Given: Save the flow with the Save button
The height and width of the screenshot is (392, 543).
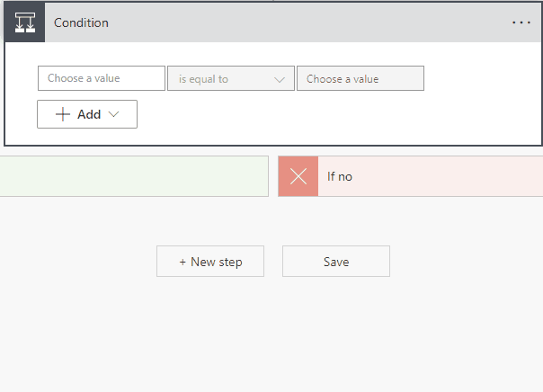Looking at the screenshot, I should click(x=336, y=262).
